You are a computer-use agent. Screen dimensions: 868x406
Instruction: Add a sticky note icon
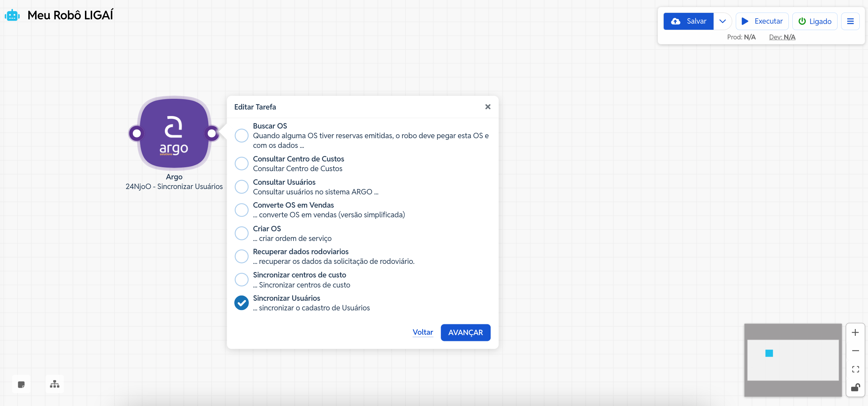[21, 385]
